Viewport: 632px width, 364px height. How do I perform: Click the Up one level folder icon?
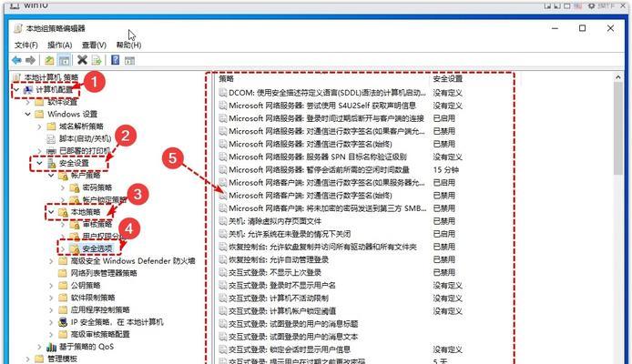(49, 60)
